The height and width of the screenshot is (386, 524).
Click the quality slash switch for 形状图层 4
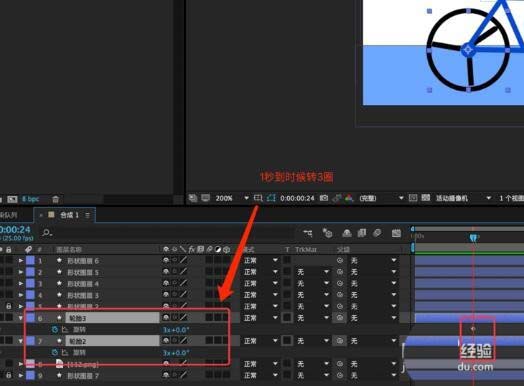click(x=183, y=283)
